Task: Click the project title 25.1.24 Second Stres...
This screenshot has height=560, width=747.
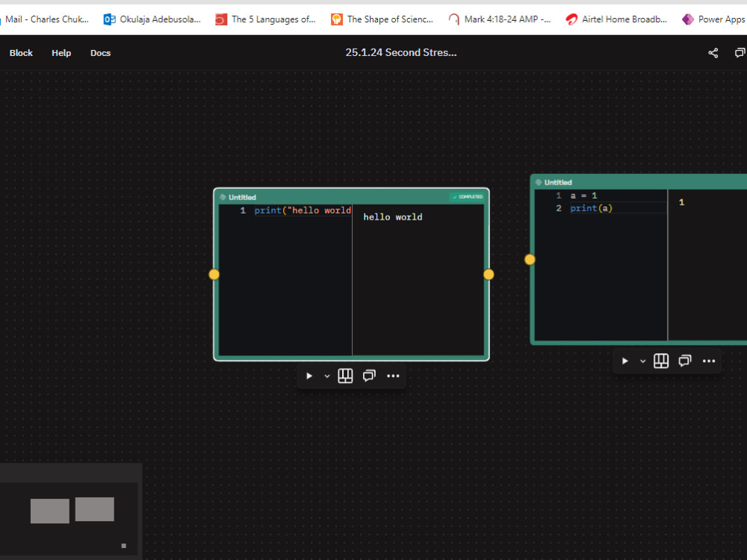Action: [x=400, y=52]
